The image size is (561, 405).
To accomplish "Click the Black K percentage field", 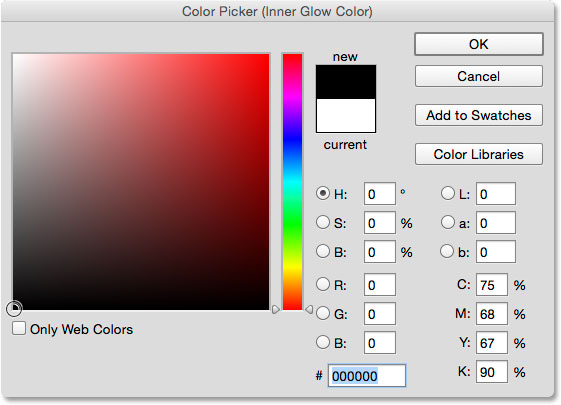I will point(492,372).
